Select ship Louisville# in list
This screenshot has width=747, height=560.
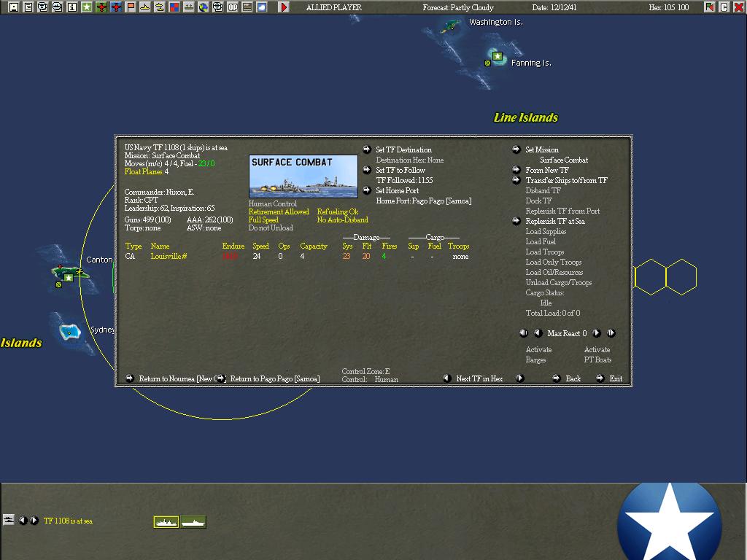coord(169,256)
